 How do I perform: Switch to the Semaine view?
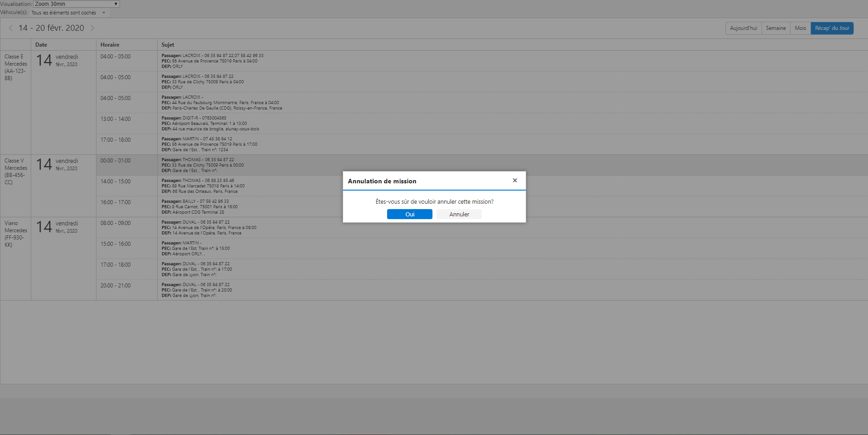click(776, 28)
